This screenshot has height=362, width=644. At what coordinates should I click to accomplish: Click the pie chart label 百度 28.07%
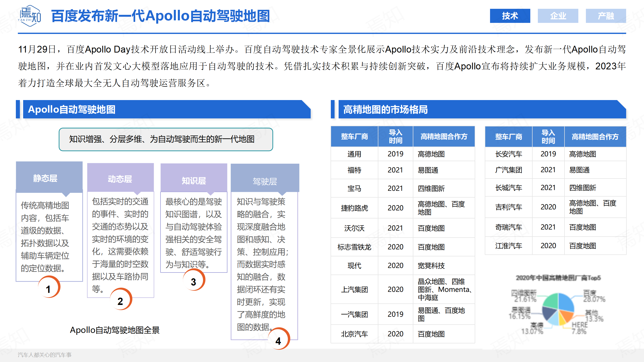[x=594, y=296]
